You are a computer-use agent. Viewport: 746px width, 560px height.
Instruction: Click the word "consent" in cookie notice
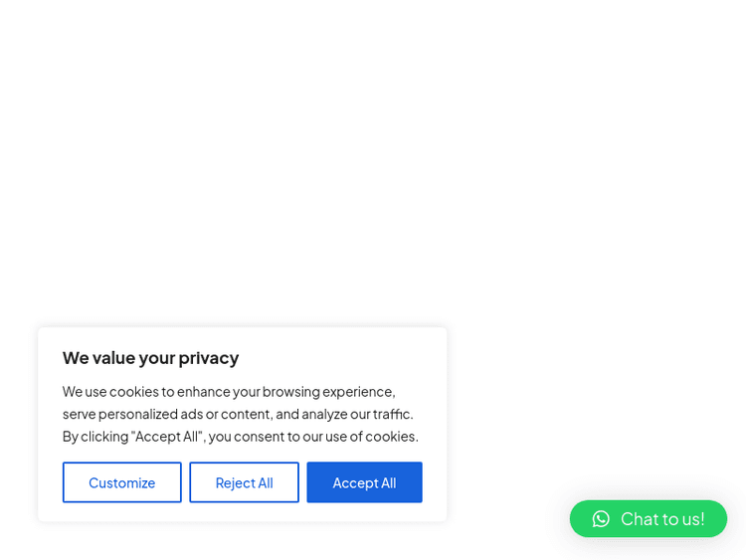click(x=258, y=436)
